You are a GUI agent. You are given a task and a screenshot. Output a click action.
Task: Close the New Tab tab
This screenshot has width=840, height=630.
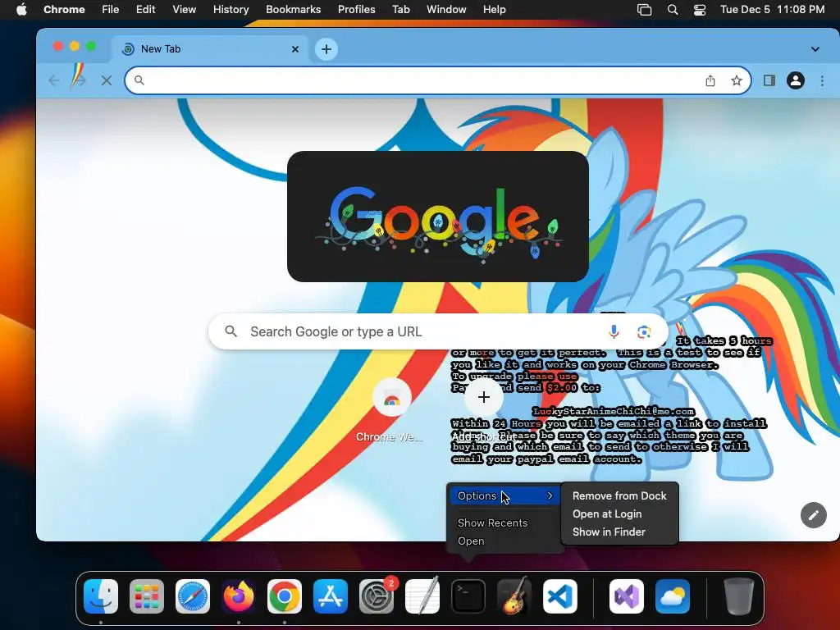click(294, 49)
